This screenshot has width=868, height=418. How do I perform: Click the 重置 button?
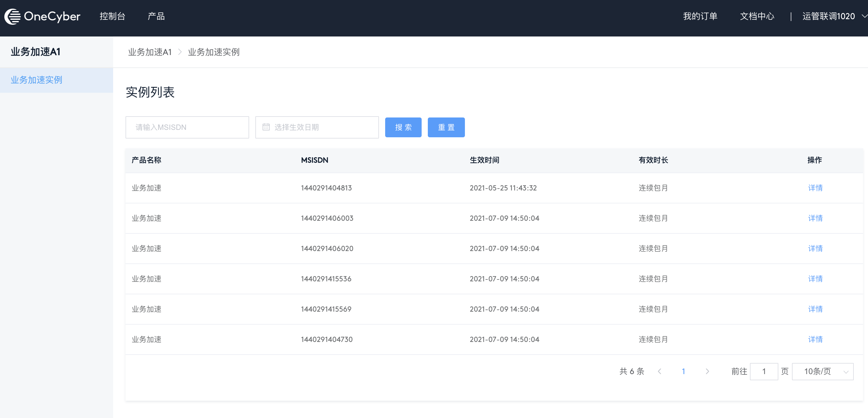(x=446, y=127)
